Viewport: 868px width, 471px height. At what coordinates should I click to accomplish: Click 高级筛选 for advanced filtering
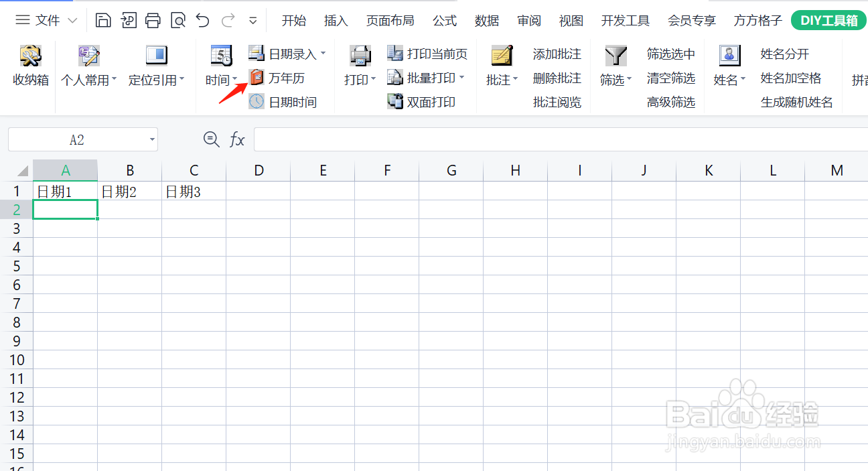click(x=671, y=102)
